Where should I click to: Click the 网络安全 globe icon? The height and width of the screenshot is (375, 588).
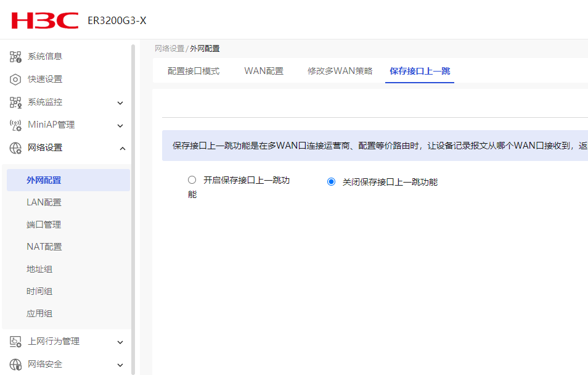[x=16, y=365]
